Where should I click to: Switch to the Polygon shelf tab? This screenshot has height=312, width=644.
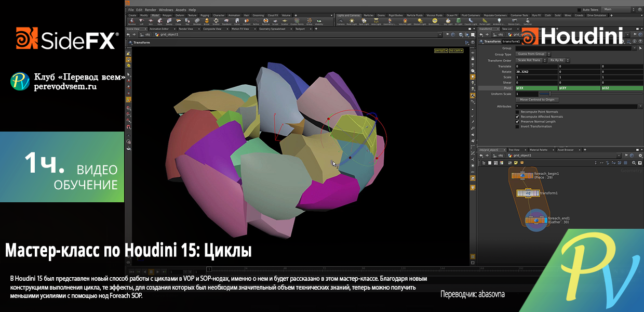(x=167, y=15)
